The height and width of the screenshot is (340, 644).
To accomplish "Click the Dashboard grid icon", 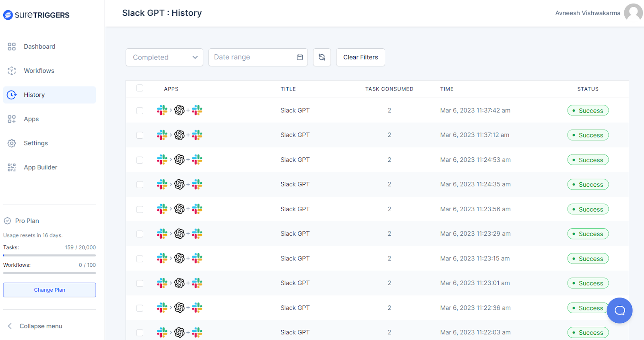I will [x=12, y=47].
